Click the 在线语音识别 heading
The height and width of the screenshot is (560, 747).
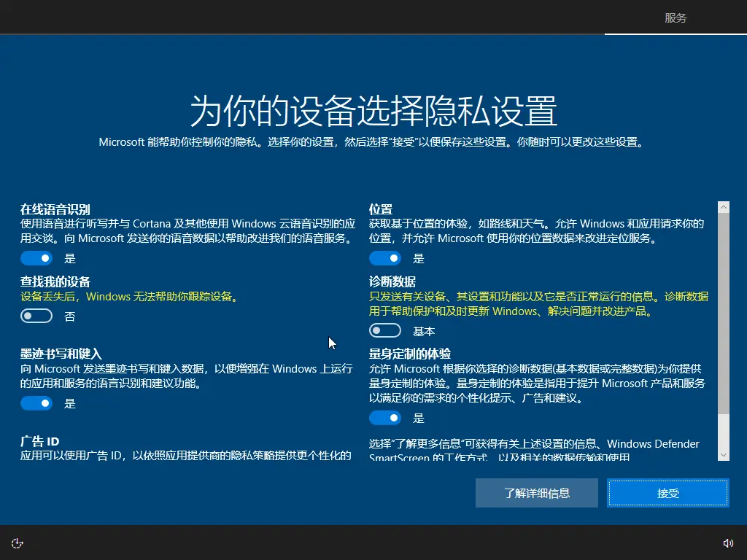click(x=55, y=209)
